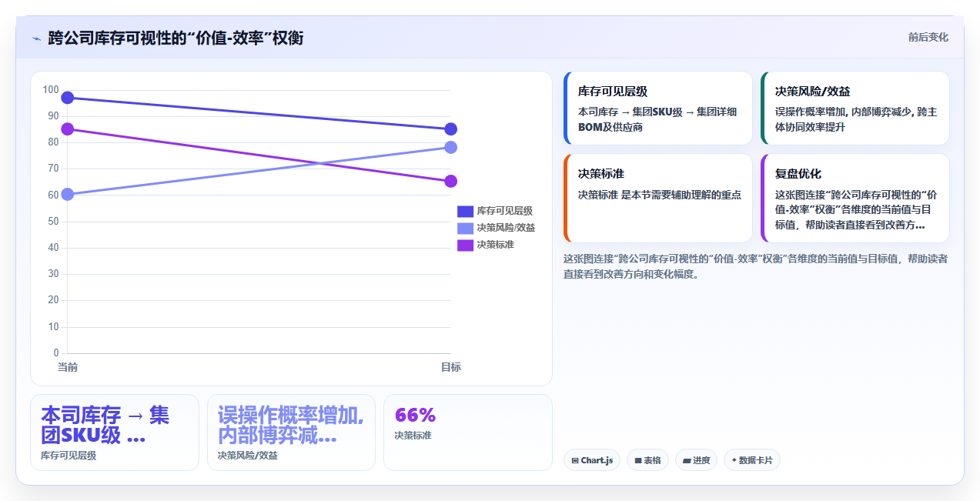Click the 进度 tag chip
The height and width of the screenshot is (501, 980).
tap(696, 460)
